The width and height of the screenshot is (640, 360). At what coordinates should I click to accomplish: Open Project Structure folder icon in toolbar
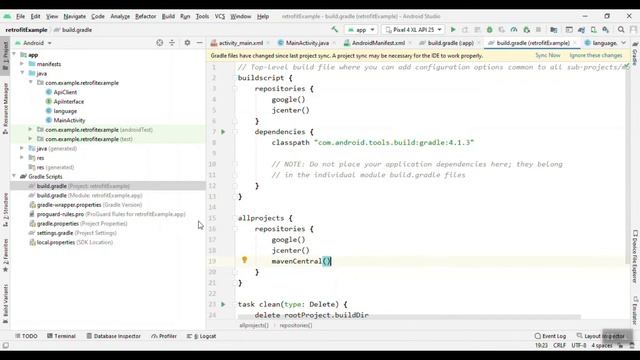pyautogui.click(x=553, y=30)
